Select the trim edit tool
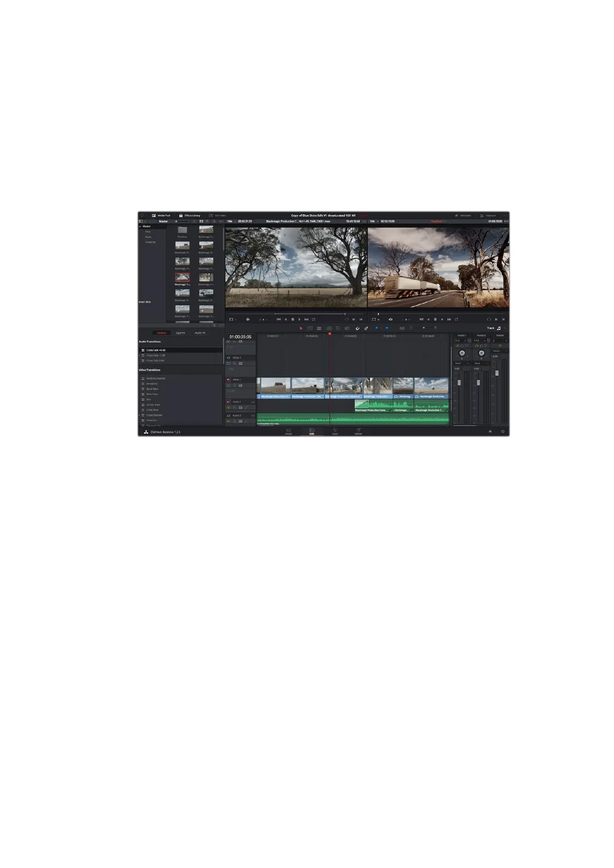Screen dimensions: 614x868 point(310,328)
